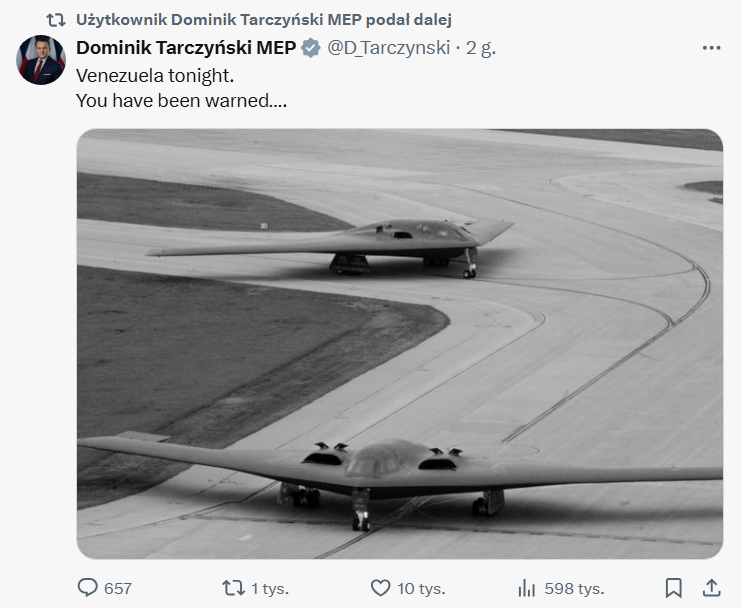Share the tweet via the upload arrow icon
Viewport: 742px width, 608px height.
tap(711, 587)
